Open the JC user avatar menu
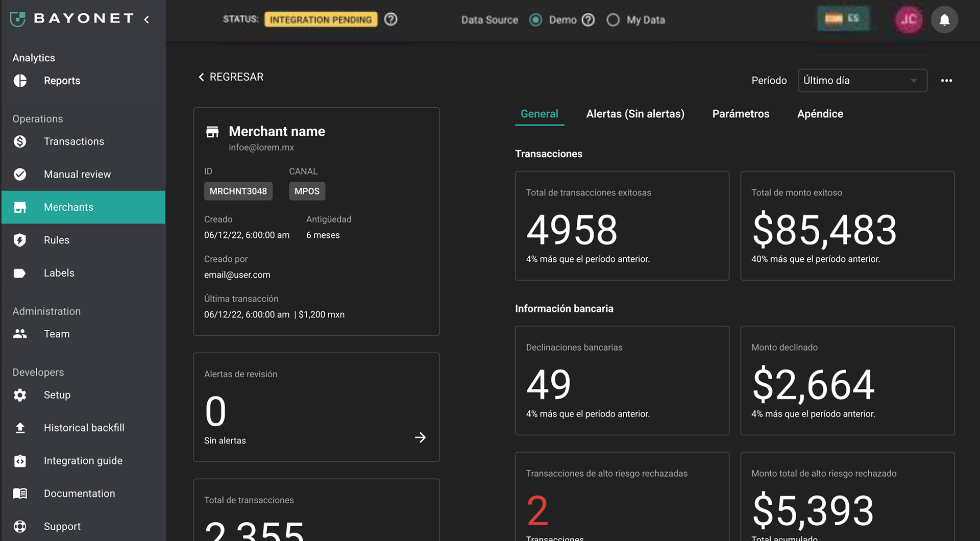Image resolution: width=980 pixels, height=541 pixels. (x=909, y=19)
